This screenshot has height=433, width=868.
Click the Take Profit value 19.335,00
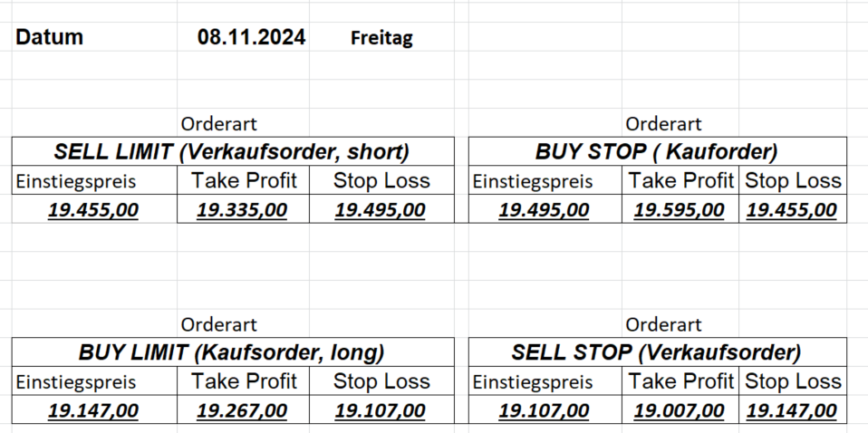242,210
